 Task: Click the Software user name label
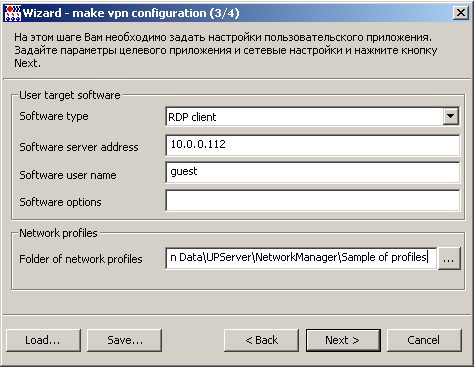[x=68, y=175]
